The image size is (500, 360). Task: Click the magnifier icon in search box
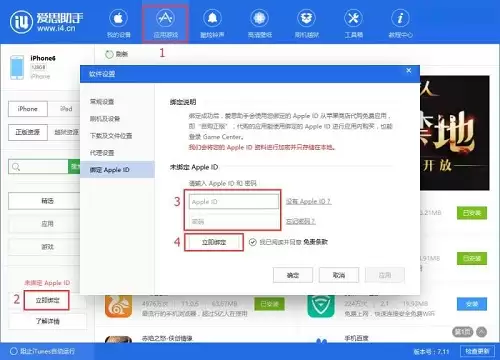(x=16, y=167)
